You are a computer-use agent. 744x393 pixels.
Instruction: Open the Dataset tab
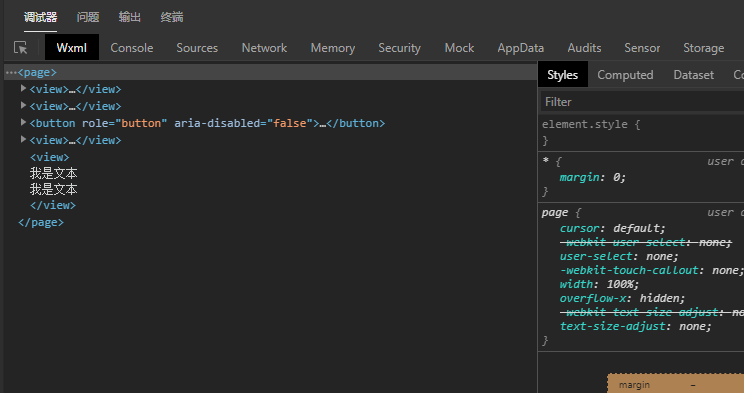click(x=693, y=75)
